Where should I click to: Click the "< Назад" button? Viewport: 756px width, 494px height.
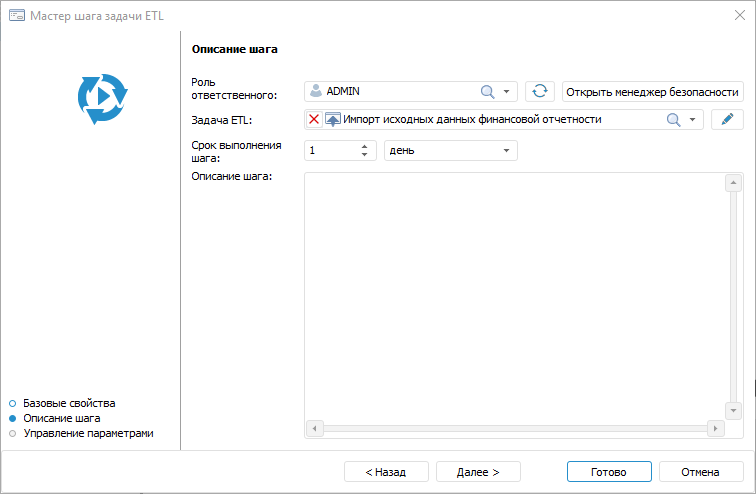[386, 472]
